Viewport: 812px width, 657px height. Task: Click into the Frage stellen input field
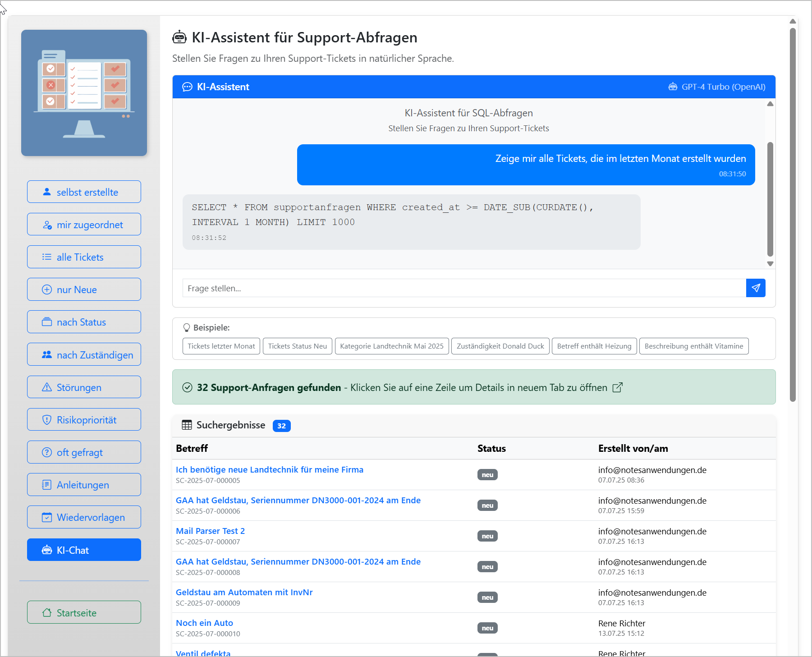(463, 288)
